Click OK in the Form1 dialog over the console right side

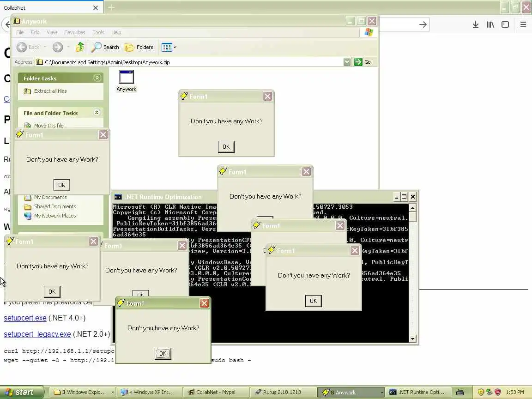[x=313, y=301]
